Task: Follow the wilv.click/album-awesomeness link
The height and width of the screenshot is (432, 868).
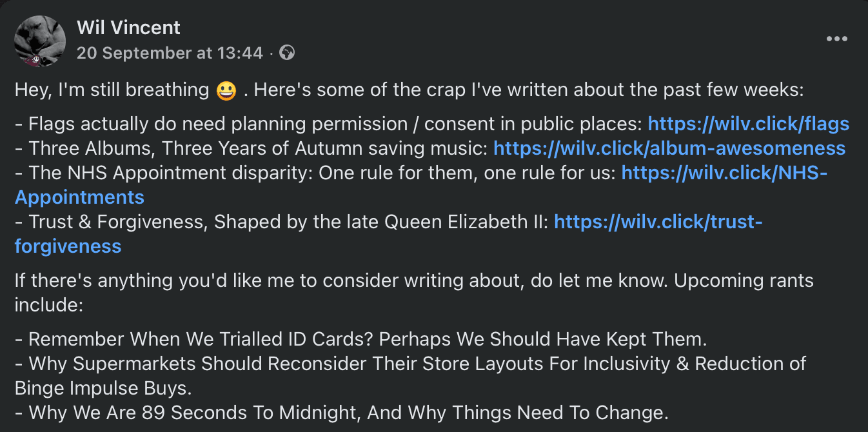Action: coord(669,148)
